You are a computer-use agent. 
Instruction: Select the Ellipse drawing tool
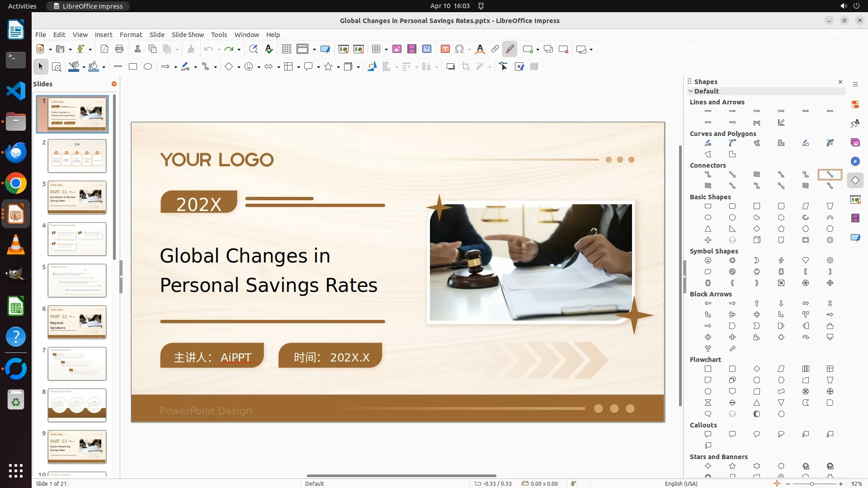click(148, 67)
